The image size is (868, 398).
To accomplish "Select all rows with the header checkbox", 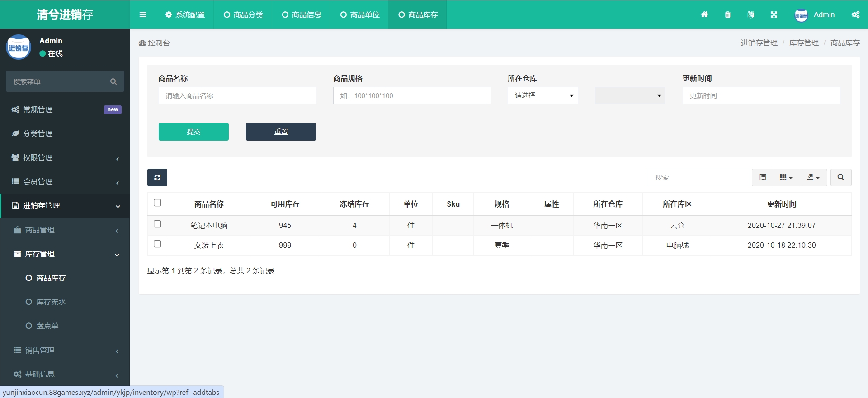I will tap(157, 203).
